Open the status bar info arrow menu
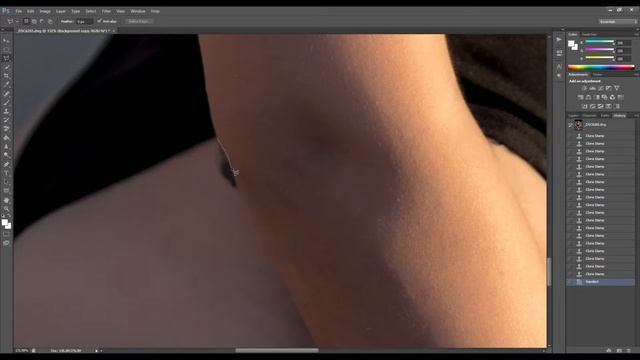 [97, 350]
